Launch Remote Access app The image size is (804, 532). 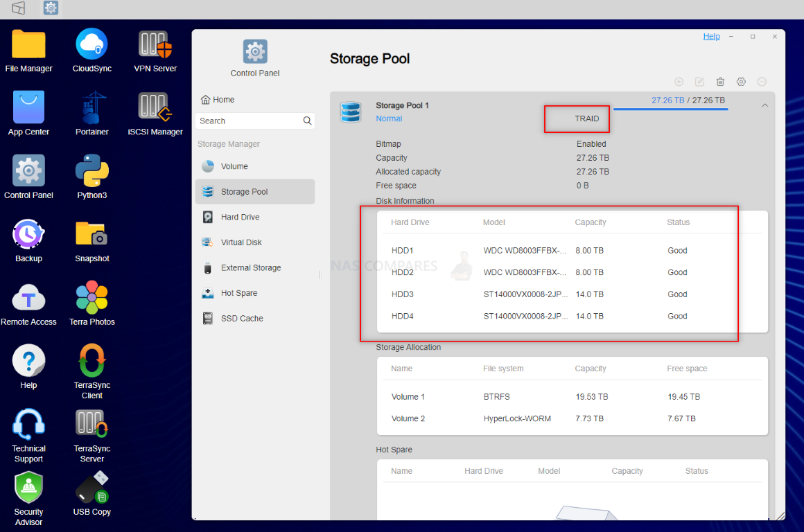(x=28, y=304)
